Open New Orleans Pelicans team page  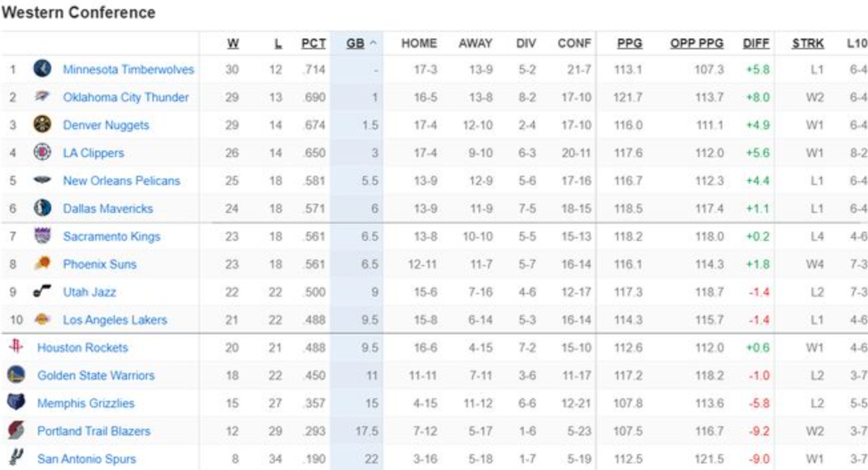pos(121,181)
